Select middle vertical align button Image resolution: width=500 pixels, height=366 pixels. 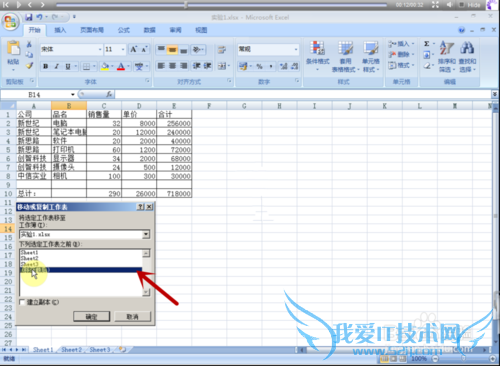pyautogui.click(x=172, y=50)
